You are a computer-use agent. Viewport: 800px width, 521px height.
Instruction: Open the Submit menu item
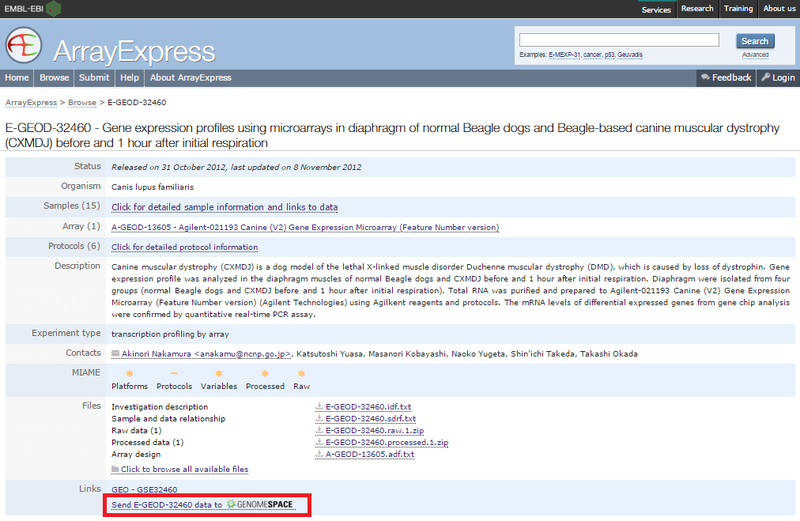94,78
